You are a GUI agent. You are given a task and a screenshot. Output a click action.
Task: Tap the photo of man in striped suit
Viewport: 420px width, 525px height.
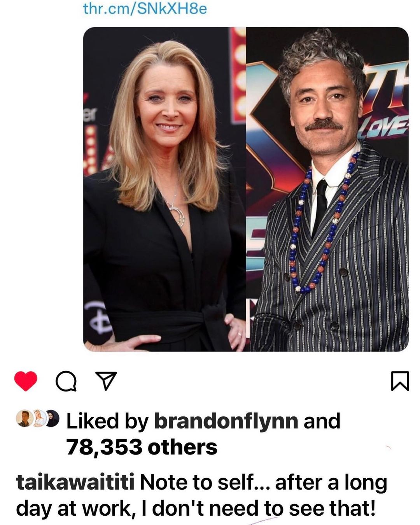(327, 189)
